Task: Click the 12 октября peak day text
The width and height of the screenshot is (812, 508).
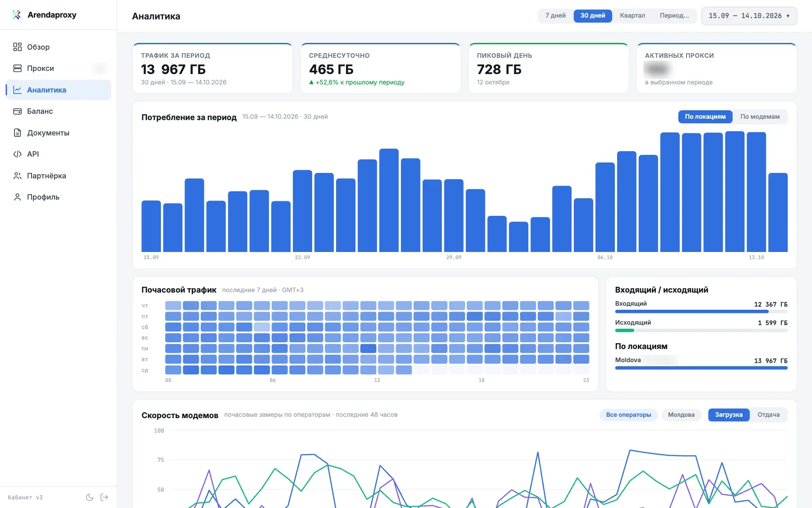Action: coord(493,82)
